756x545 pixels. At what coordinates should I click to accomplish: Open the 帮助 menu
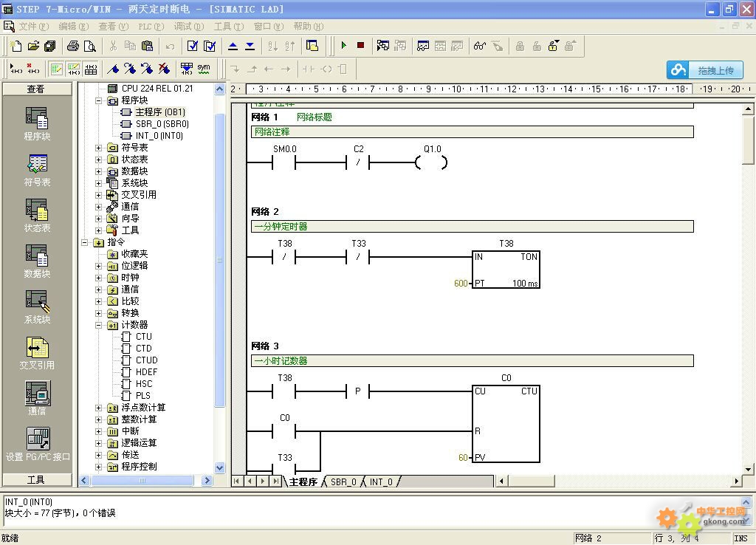308,26
